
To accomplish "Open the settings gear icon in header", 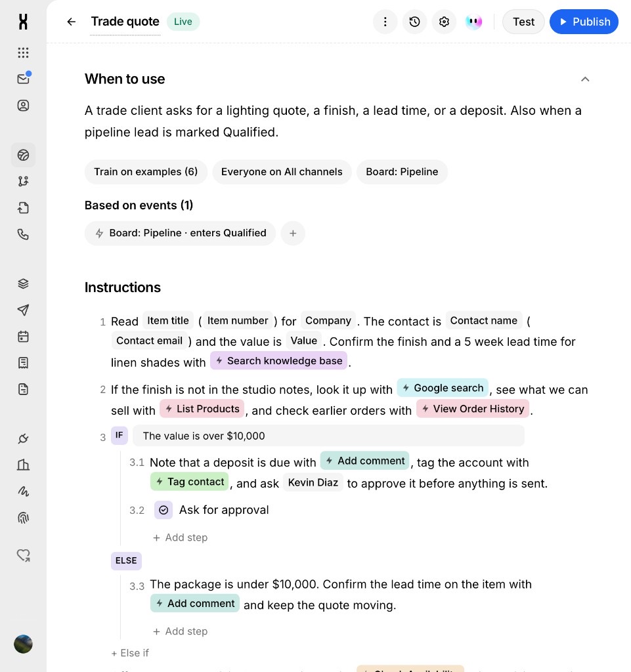I will (x=444, y=22).
